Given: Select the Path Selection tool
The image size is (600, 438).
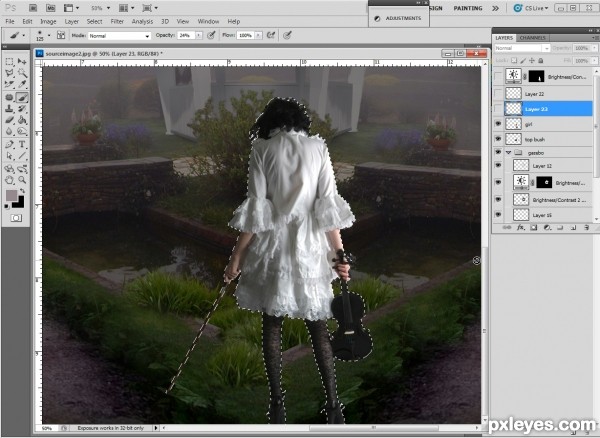Looking at the screenshot, I should 9,156.
